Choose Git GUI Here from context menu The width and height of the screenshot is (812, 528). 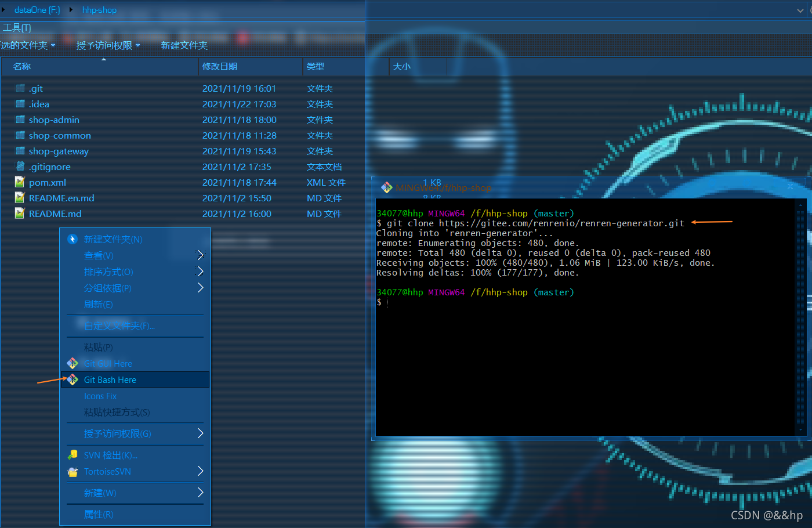click(x=135, y=363)
